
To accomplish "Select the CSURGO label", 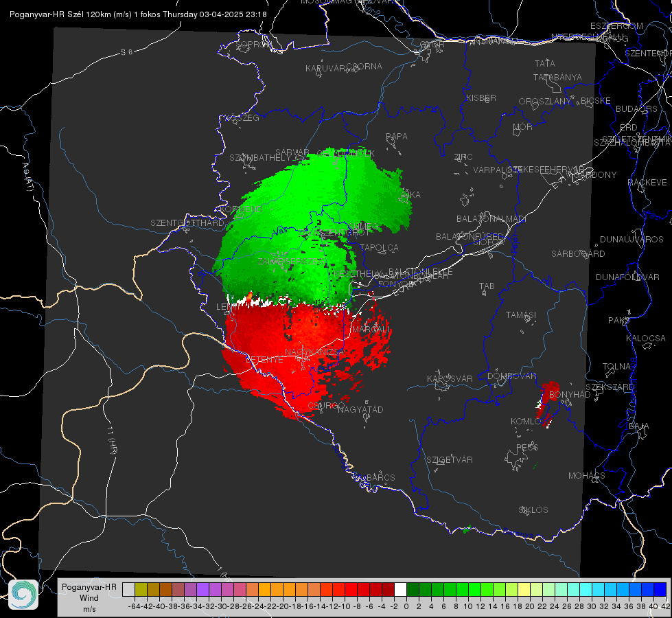I will (x=326, y=405).
